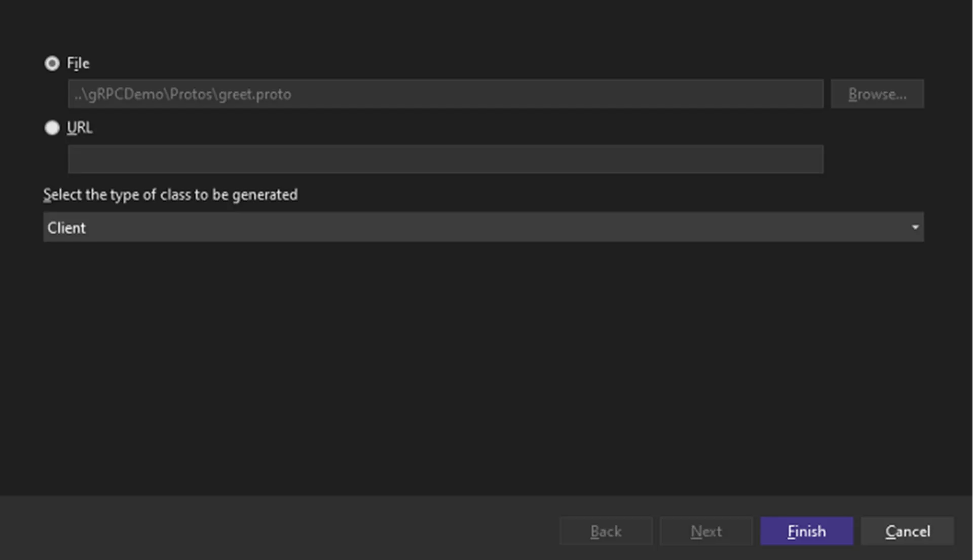The height and width of the screenshot is (560, 973).
Task: Click the File option label text
Action: (78, 63)
